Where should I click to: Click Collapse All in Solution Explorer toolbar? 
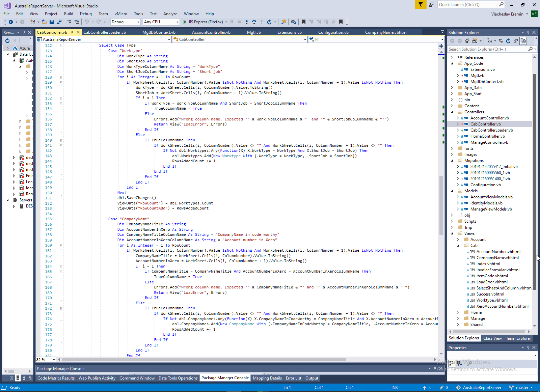pos(516,41)
